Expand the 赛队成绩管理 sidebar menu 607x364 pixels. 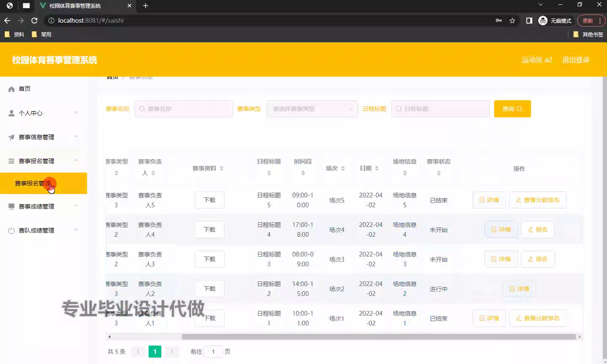[43, 230]
